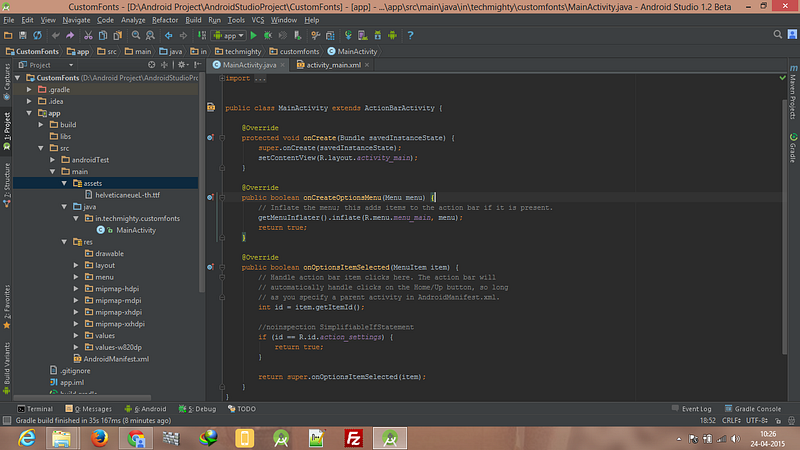Image resolution: width=800 pixels, height=450 pixels.
Task: Navigate forward with right arrow icon
Action: pyautogui.click(x=183, y=35)
